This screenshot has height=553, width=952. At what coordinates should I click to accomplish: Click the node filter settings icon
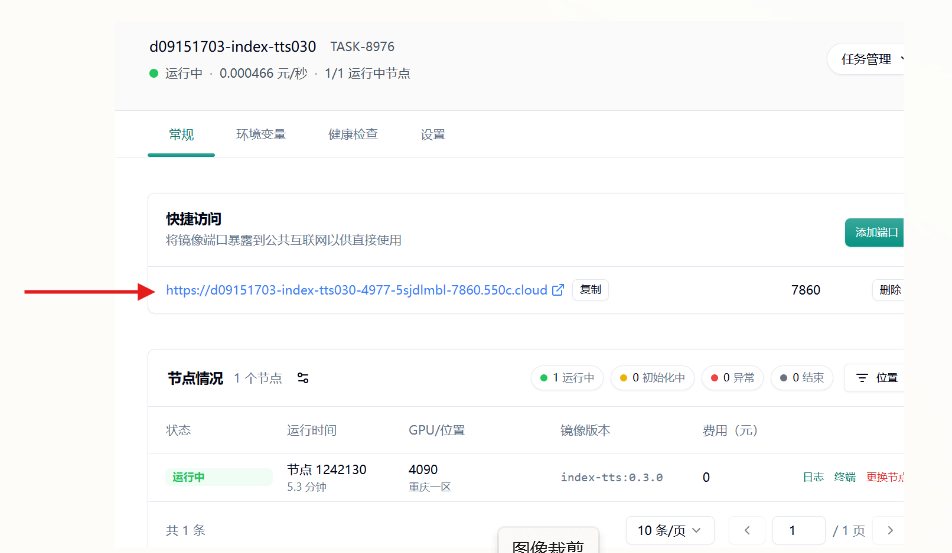coord(303,378)
